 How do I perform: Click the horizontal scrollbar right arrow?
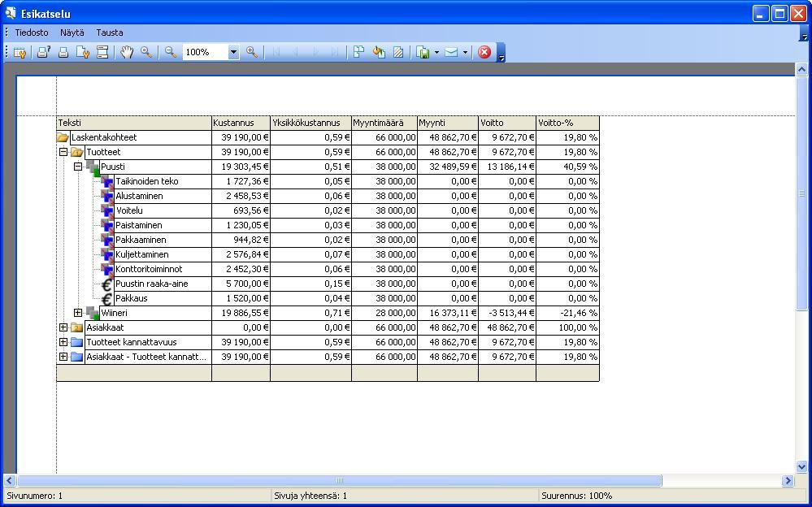tap(788, 480)
